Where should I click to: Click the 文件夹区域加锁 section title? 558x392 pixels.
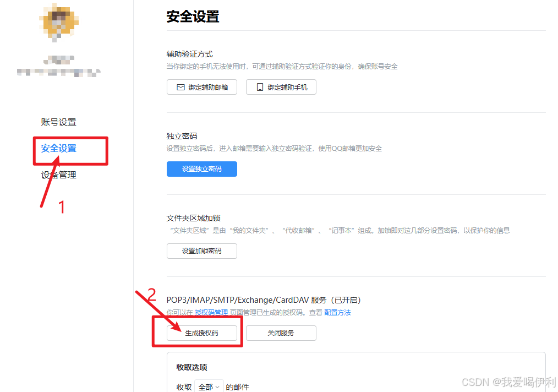[x=194, y=218]
